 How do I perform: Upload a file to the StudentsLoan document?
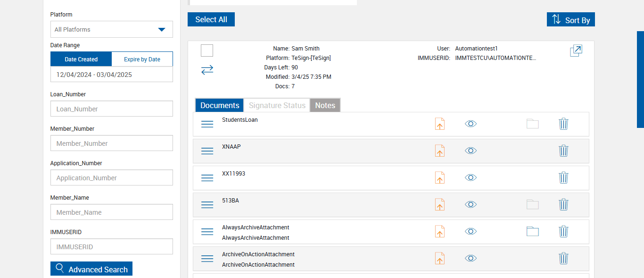[x=439, y=124]
